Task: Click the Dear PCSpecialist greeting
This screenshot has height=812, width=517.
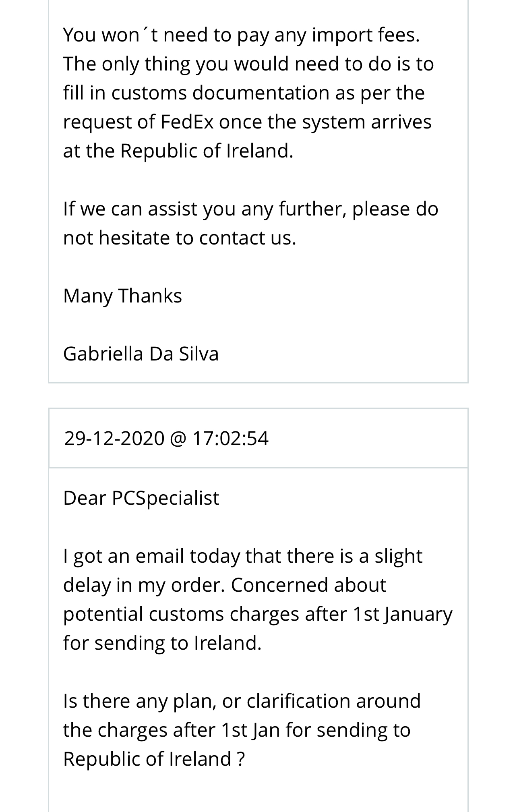Action: (141, 498)
